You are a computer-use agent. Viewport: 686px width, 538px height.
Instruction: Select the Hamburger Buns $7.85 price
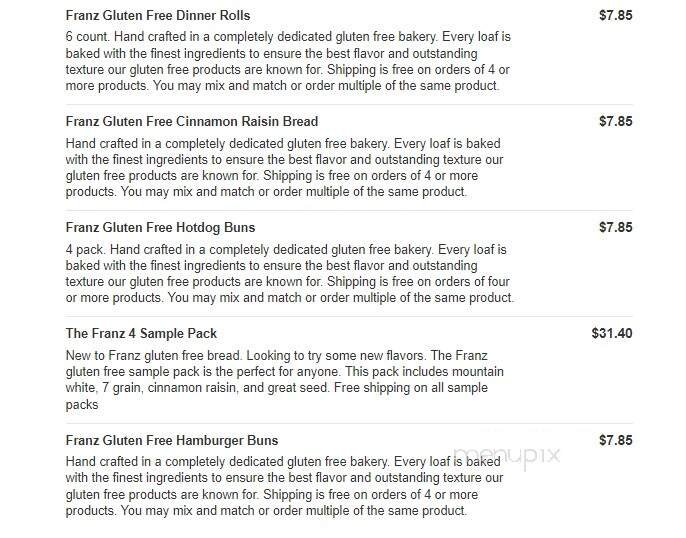(x=615, y=440)
